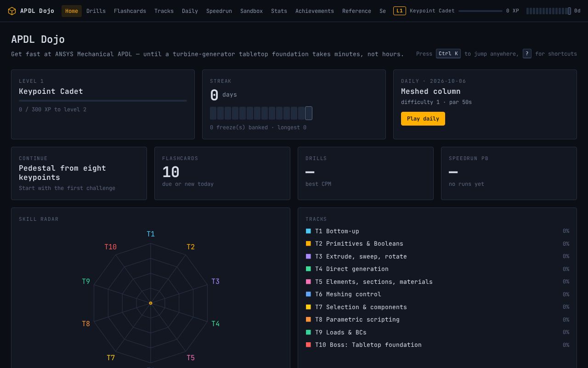Click the Keypoint Cadet title in Level card
The width and height of the screenshot is (588, 368).
tap(51, 92)
